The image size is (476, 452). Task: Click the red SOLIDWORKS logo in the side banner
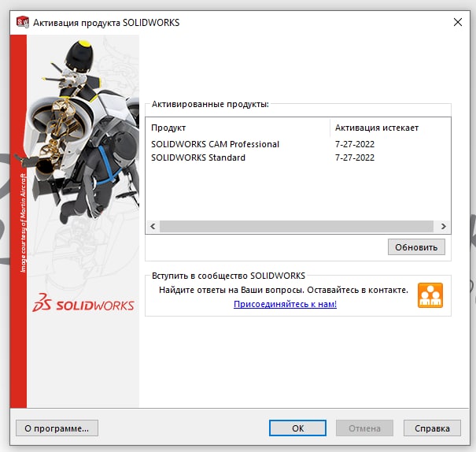point(83,303)
